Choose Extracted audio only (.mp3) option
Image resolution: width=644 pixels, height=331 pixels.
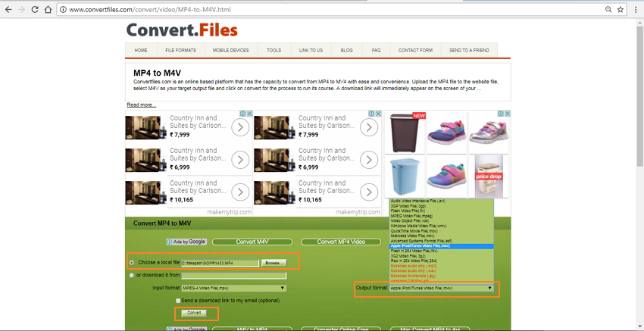pos(441,266)
